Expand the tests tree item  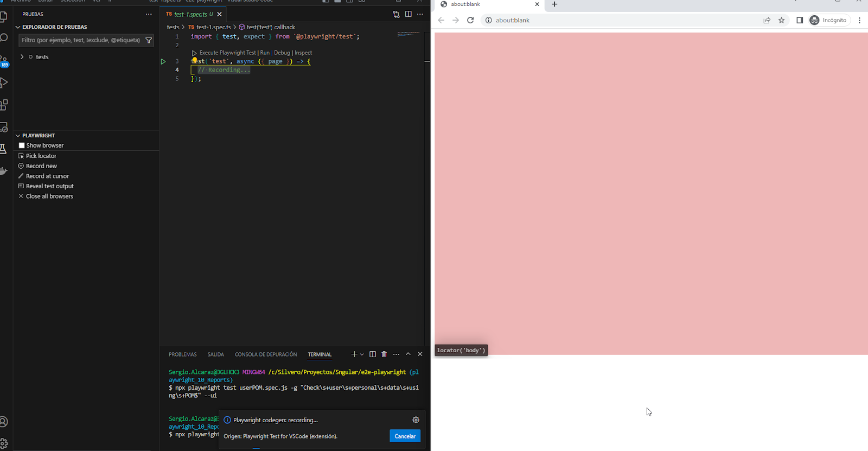point(22,57)
